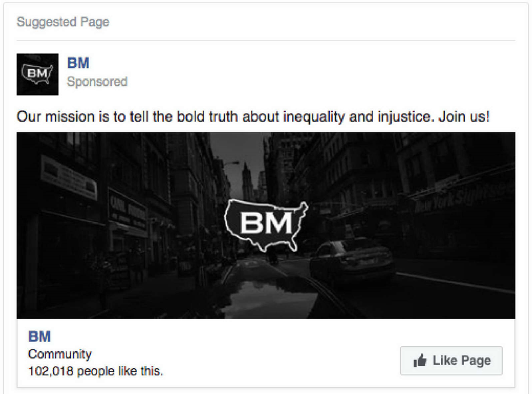532x394 pixels.
Task: Click the Suggested Page header label
Action: point(63,22)
